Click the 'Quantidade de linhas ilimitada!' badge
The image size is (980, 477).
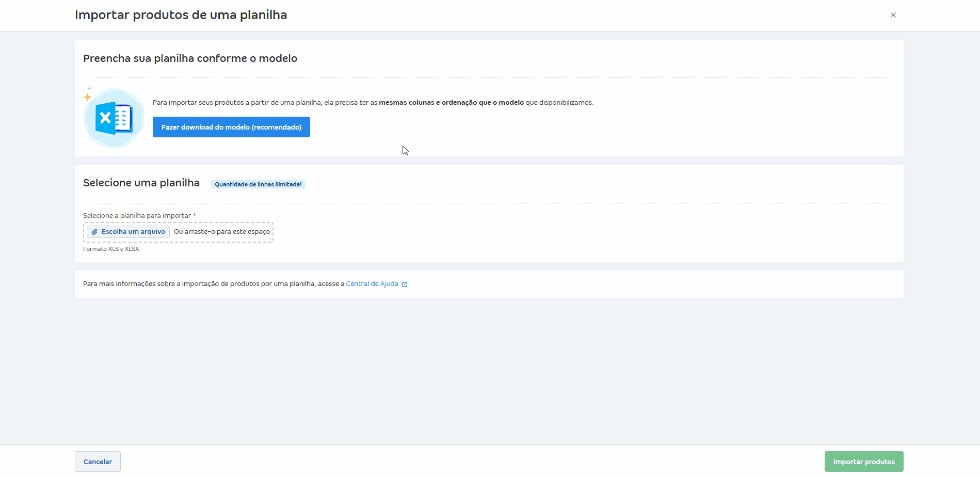point(258,184)
